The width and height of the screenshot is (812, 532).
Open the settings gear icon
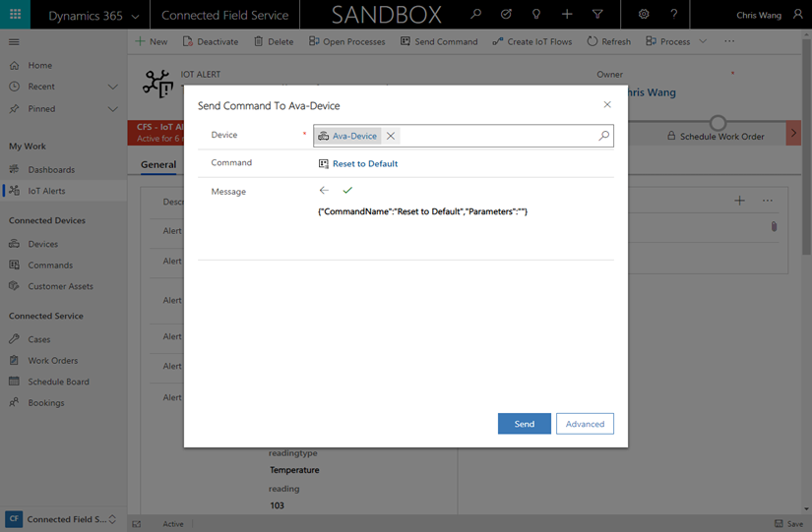pyautogui.click(x=644, y=15)
